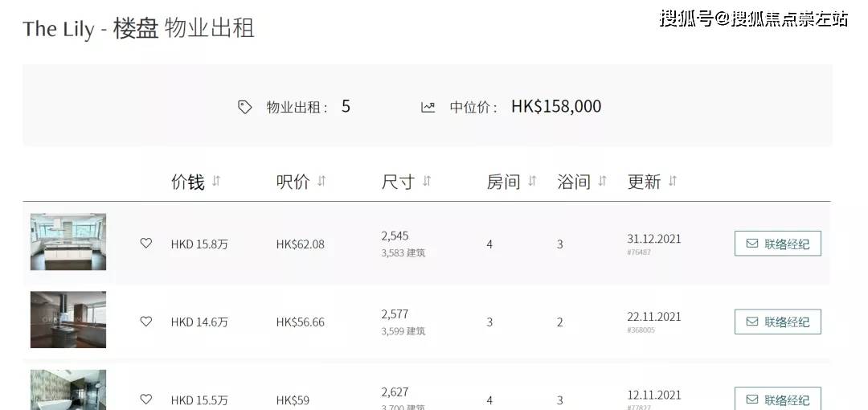Screen dimensions: 868x410
Task: Click the price tag icon beside 物业出租
Action: point(244,108)
